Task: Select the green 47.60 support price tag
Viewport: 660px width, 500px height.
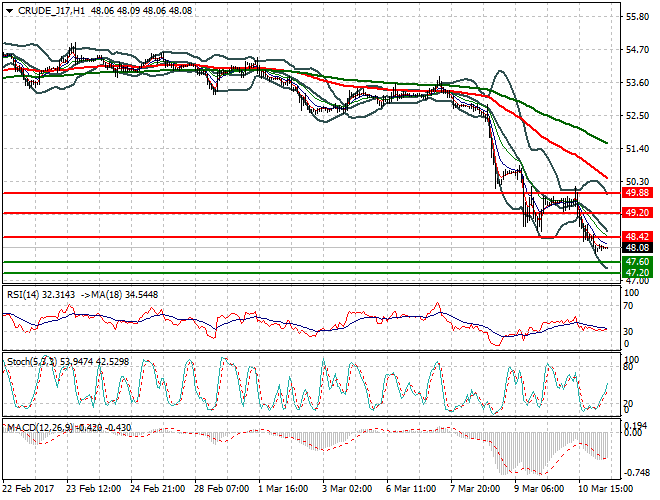Action: [637, 262]
